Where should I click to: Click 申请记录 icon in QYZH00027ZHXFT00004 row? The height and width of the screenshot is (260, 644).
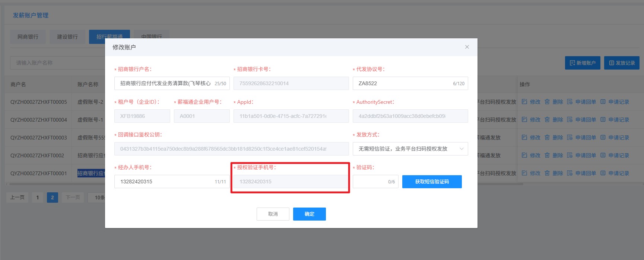(x=603, y=119)
